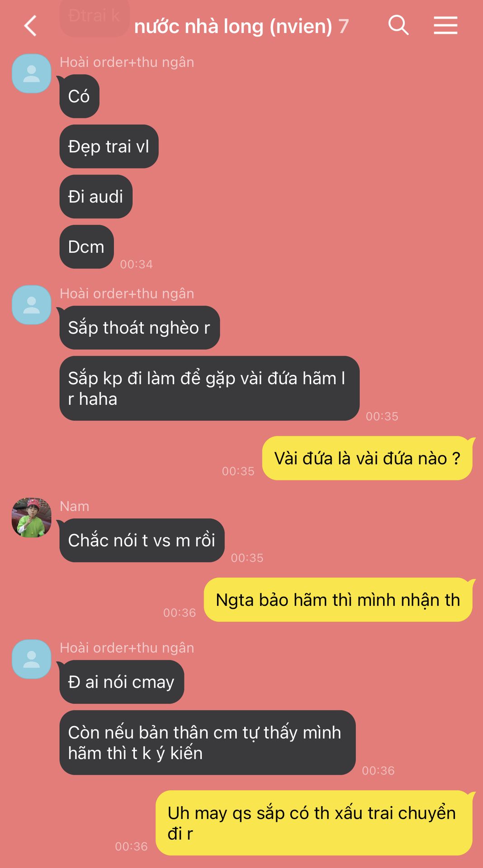Tap the yellow "Vài đứa là vài đứa nào ?" message
This screenshot has width=483, height=868.
point(367,458)
